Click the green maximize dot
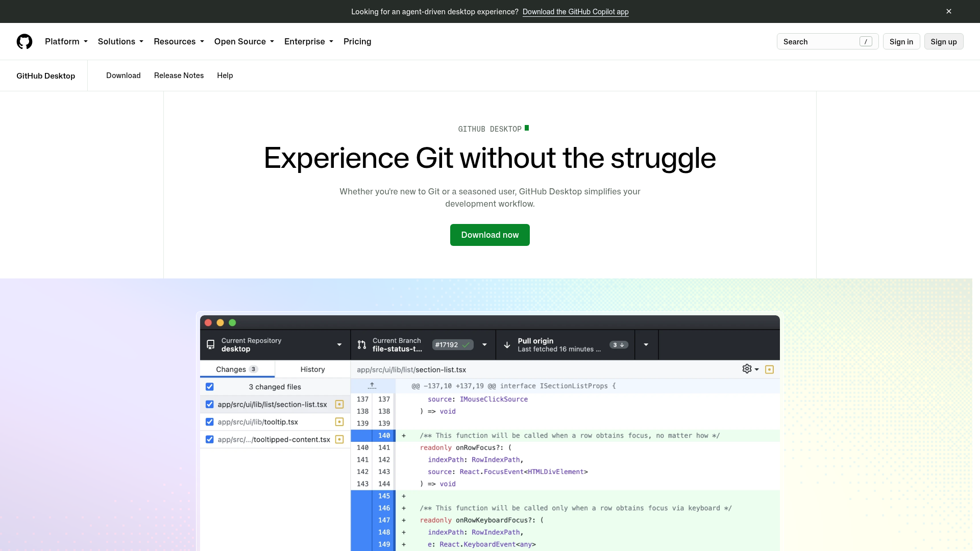This screenshot has width=980, height=551. point(233,322)
